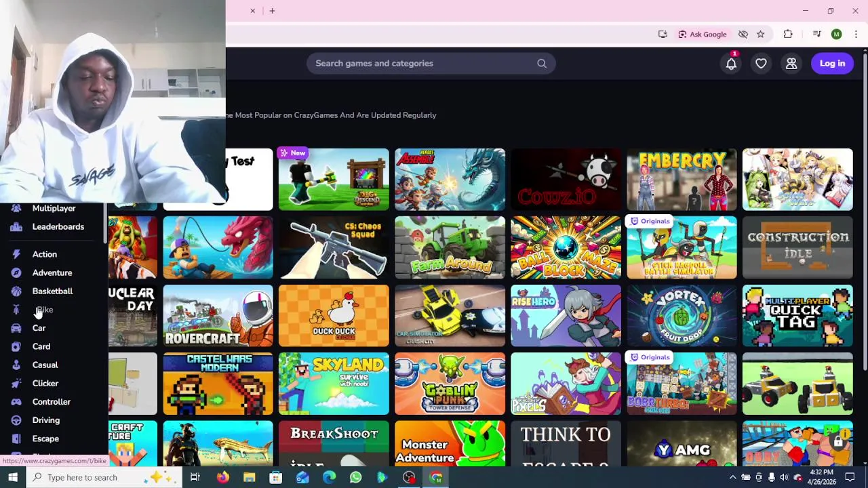868x488 pixels.
Task: Open the Rise Hero game thumbnail
Action: tap(566, 316)
